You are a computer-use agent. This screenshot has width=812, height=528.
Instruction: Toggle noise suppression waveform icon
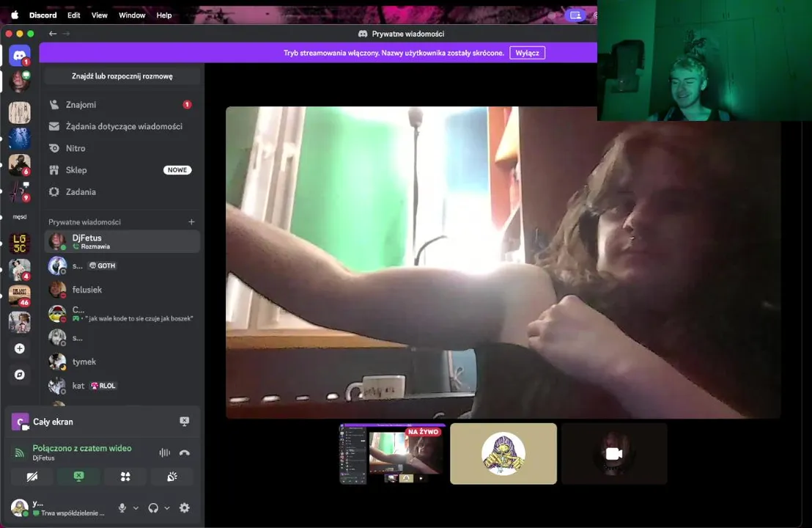point(165,453)
